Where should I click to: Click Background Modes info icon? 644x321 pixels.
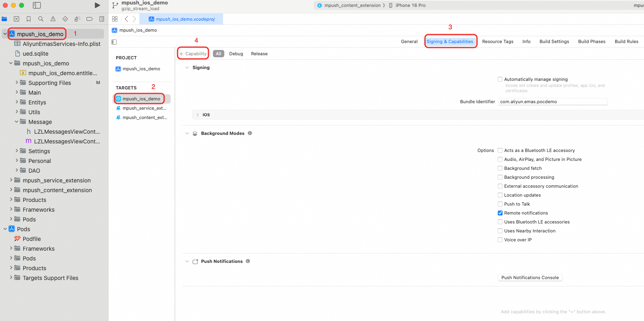pos(250,133)
